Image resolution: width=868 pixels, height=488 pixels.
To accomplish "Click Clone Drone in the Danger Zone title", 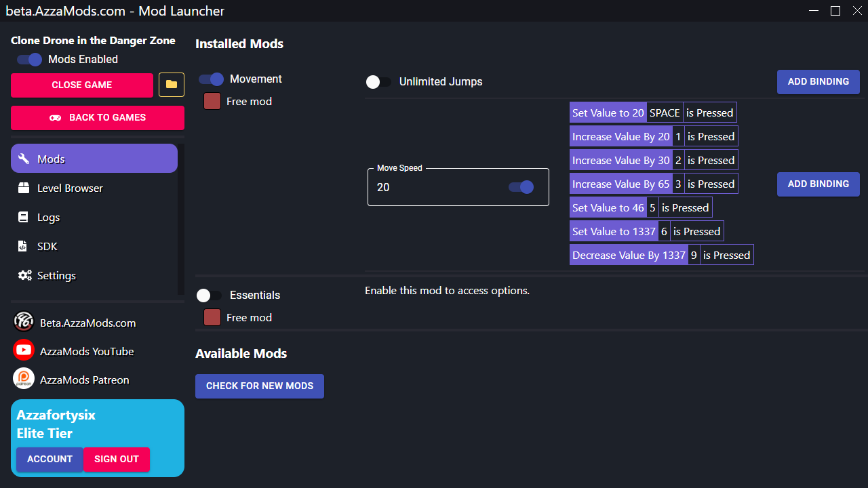I will pyautogui.click(x=93, y=41).
